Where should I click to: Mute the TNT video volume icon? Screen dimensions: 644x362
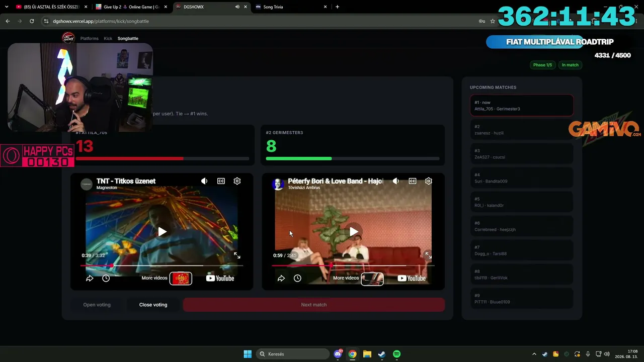click(204, 181)
